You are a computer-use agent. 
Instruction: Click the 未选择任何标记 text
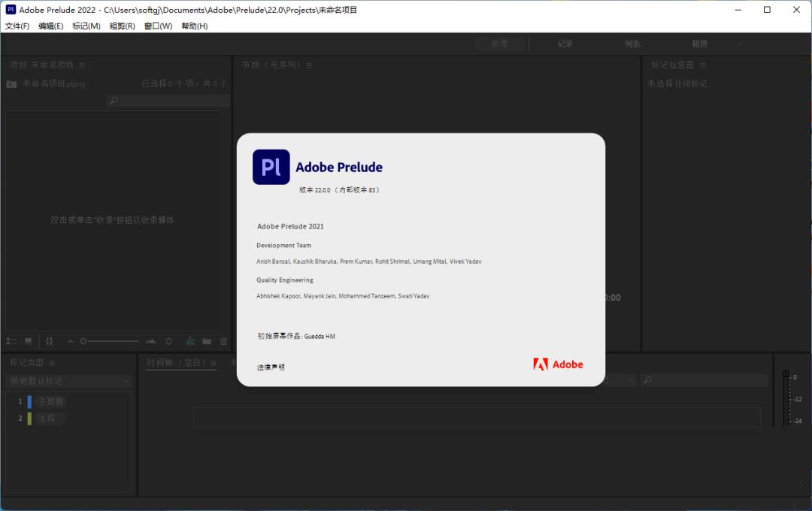[677, 83]
